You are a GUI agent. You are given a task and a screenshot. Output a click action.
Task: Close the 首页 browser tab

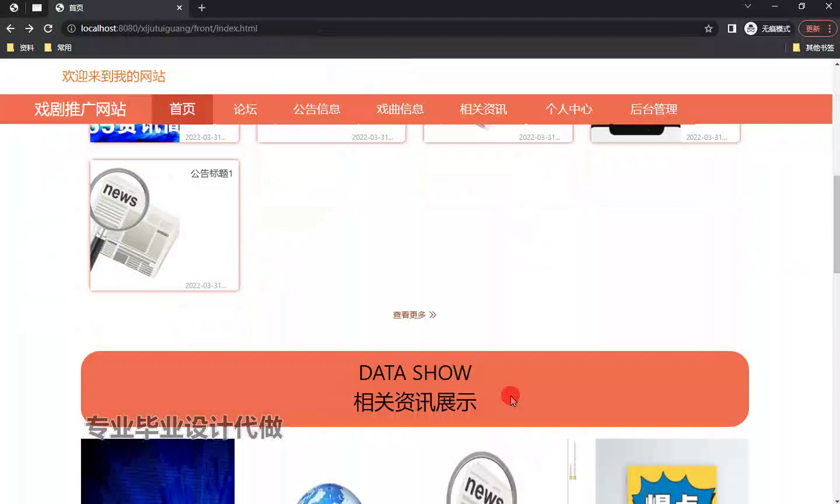click(179, 8)
